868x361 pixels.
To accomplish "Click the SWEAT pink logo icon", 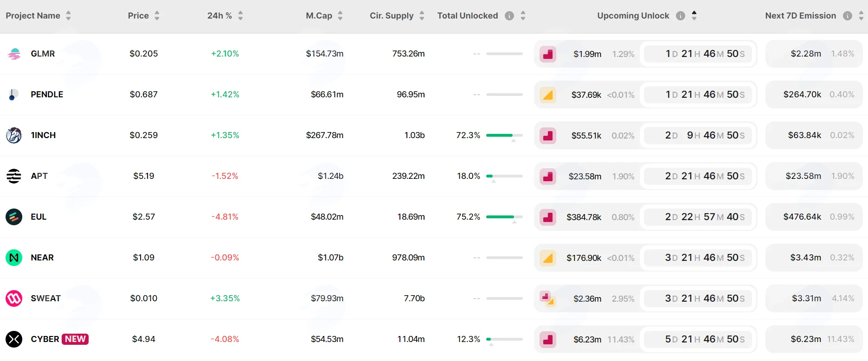I will [x=14, y=298].
